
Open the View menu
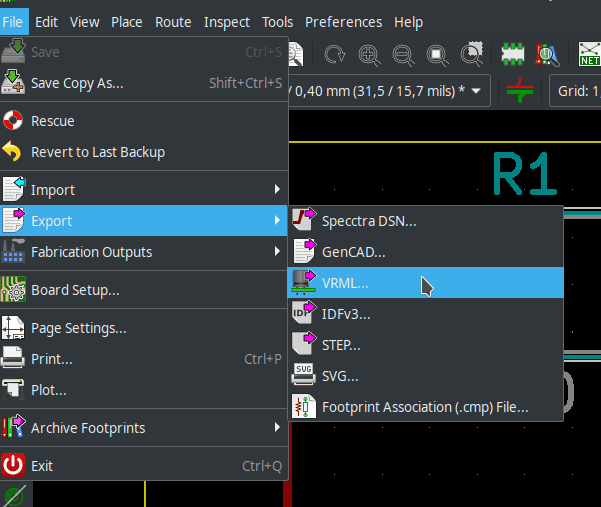point(84,22)
